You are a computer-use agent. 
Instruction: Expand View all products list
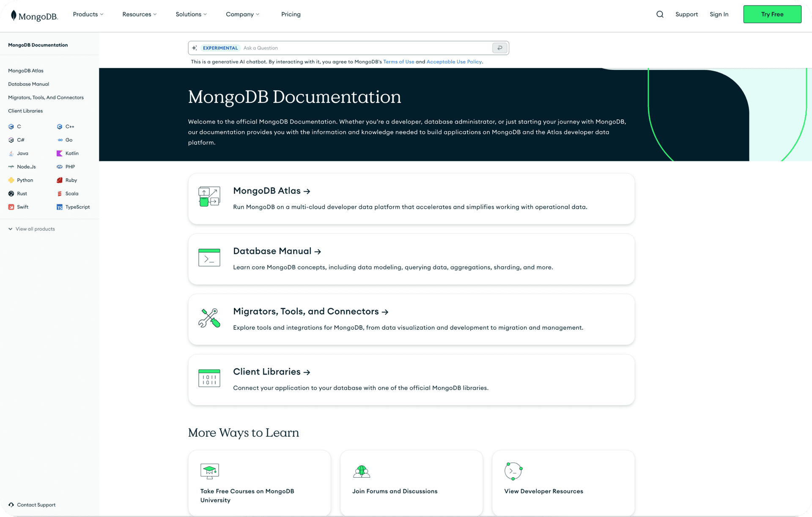(32, 229)
